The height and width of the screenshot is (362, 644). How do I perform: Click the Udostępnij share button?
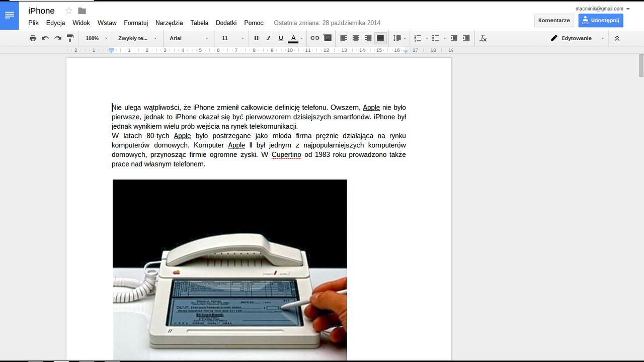601,21
